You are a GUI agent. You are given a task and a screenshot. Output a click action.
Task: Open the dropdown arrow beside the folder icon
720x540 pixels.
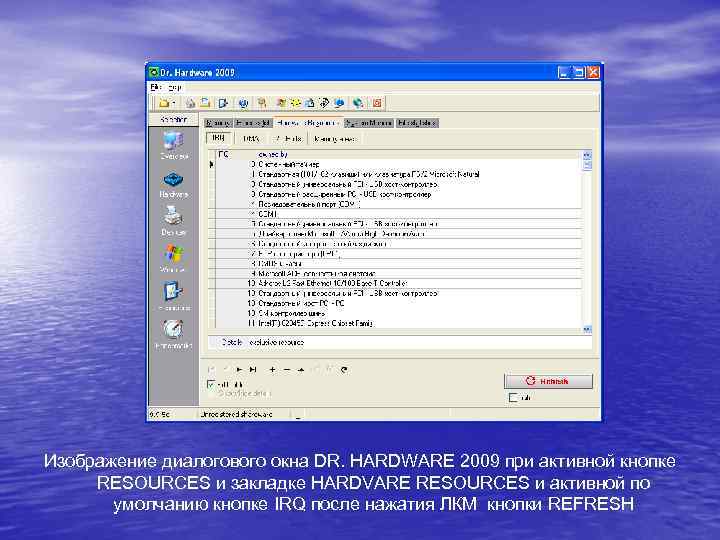pos(174,104)
